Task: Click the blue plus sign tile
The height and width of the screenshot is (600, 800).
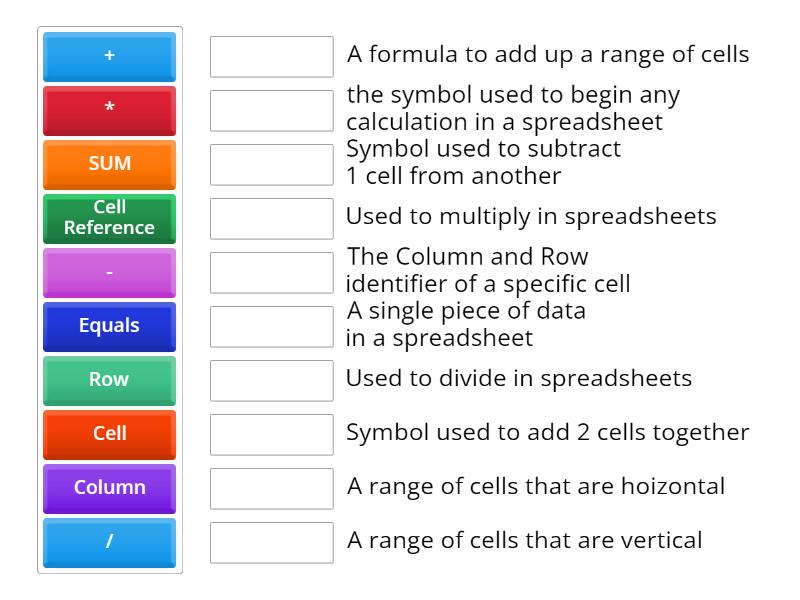Action: (x=109, y=56)
